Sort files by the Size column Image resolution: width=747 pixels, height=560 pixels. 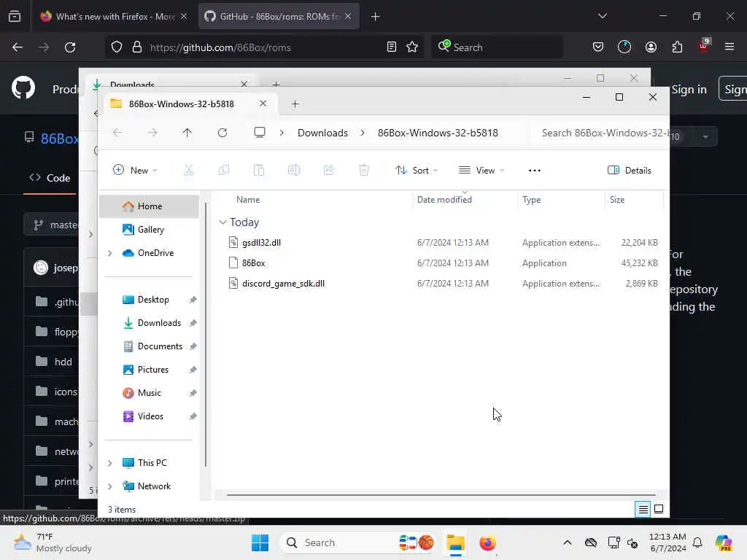(617, 200)
